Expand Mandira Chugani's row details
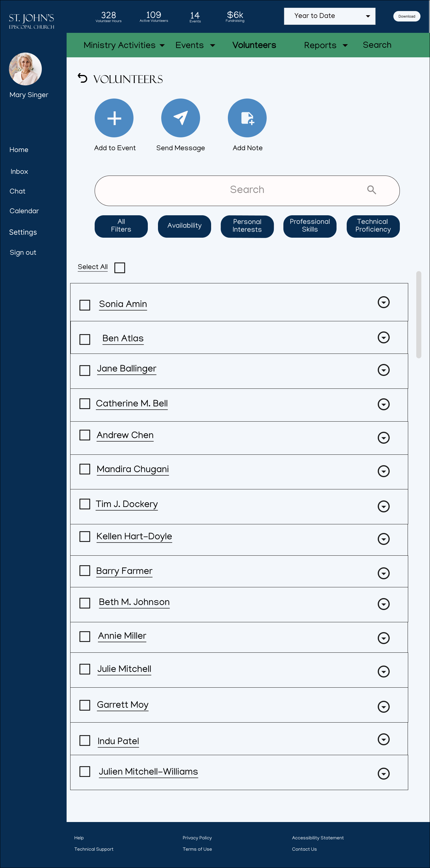Viewport: 430px width, 868px height. pyautogui.click(x=383, y=471)
